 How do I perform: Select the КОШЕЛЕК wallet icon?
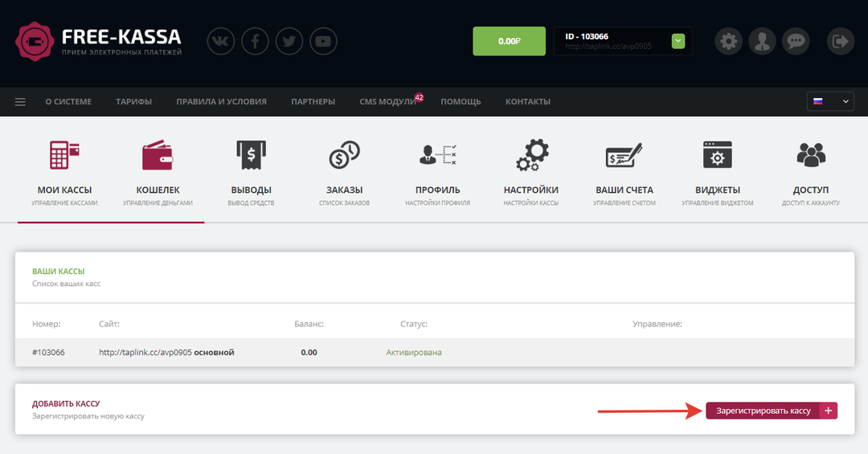[x=158, y=154]
